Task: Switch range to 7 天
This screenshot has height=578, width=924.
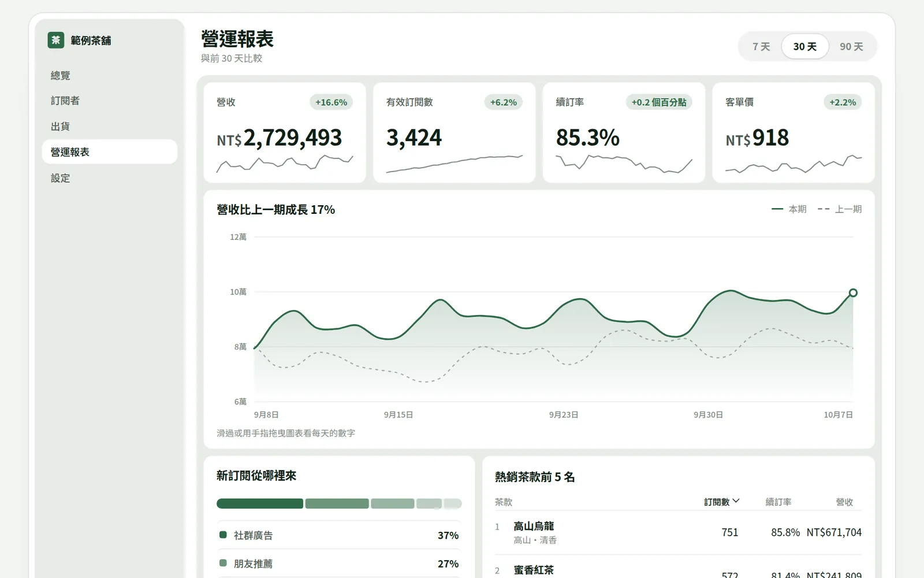Action: click(761, 46)
